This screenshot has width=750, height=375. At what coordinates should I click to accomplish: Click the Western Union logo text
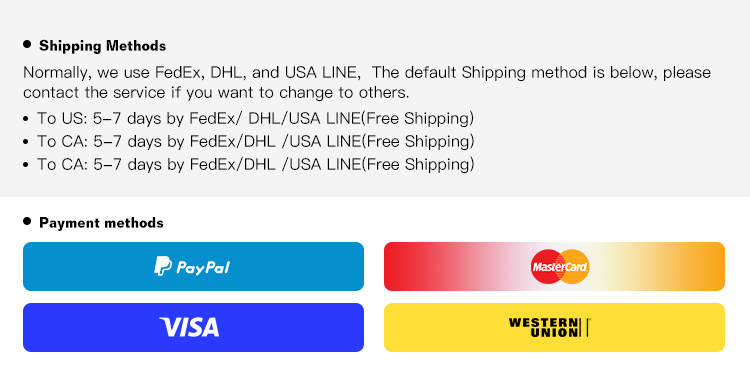click(x=543, y=328)
